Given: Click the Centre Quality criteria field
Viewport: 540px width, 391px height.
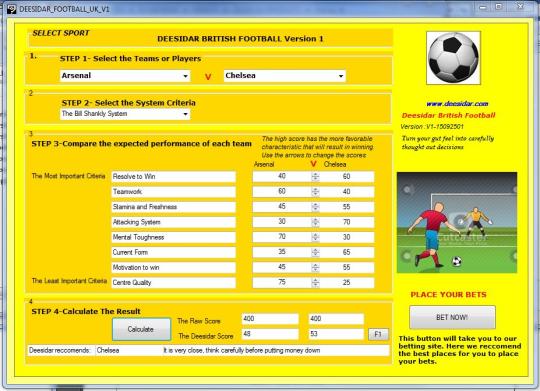Looking at the screenshot, I should pos(174,283).
